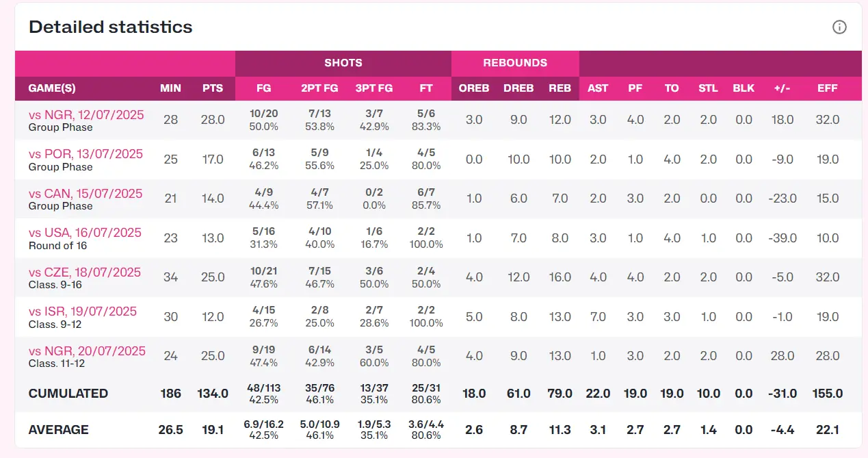The image size is (868, 458).
Task: Click the STL column header
Action: click(708, 88)
